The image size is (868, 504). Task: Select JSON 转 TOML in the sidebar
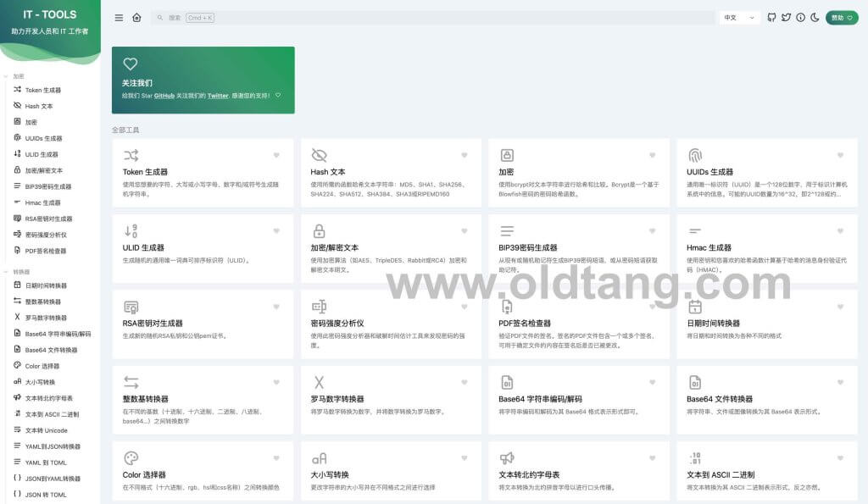[45, 495]
